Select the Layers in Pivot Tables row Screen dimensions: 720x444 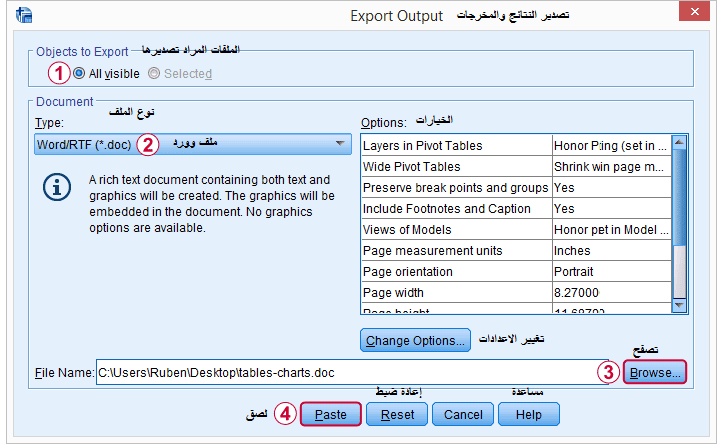(455, 146)
